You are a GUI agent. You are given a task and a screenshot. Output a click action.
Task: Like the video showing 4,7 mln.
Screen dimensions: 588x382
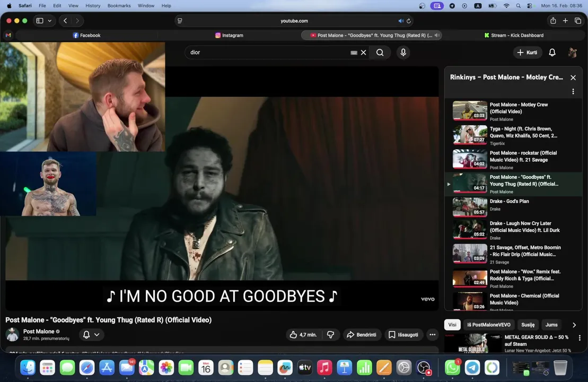[303, 335]
